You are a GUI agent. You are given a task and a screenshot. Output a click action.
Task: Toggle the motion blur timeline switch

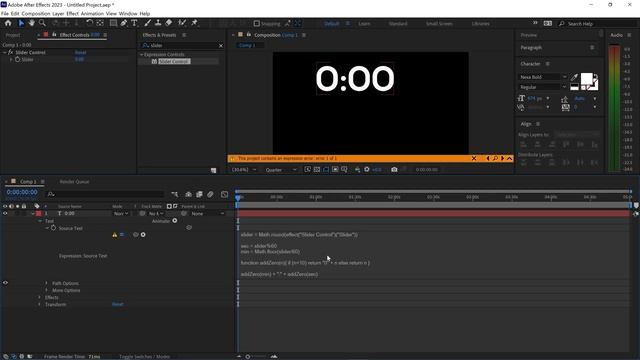coord(210,194)
